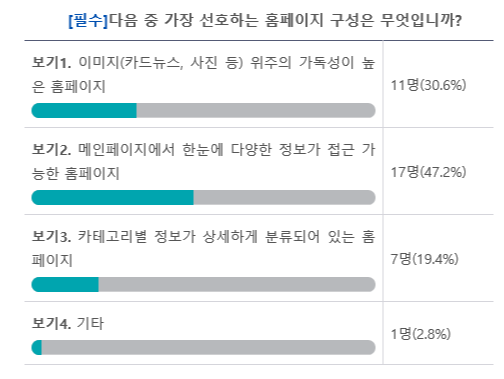
Task: Select the 보기4 기타 option label
Action: tap(68, 323)
